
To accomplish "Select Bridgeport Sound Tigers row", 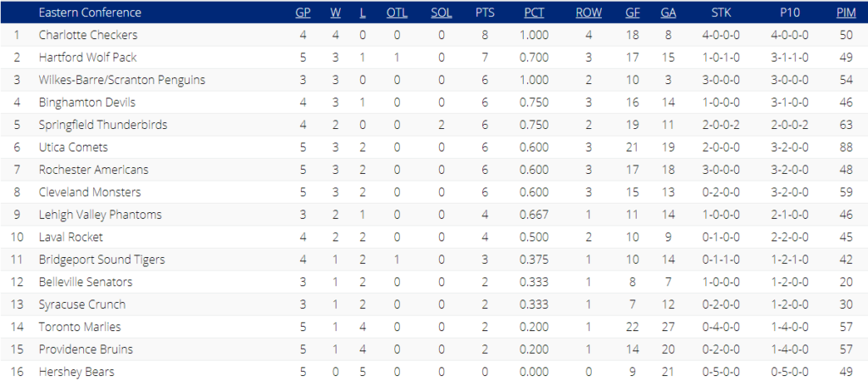I will point(434,259).
